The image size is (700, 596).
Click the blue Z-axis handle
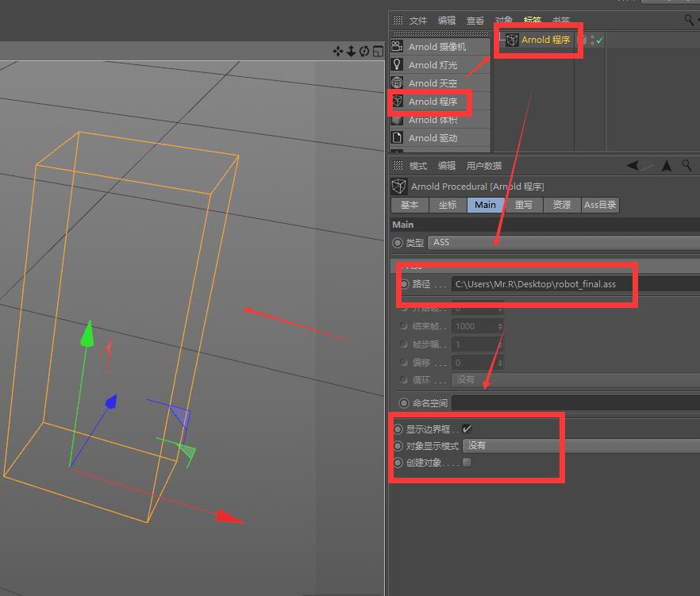tap(111, 401)
